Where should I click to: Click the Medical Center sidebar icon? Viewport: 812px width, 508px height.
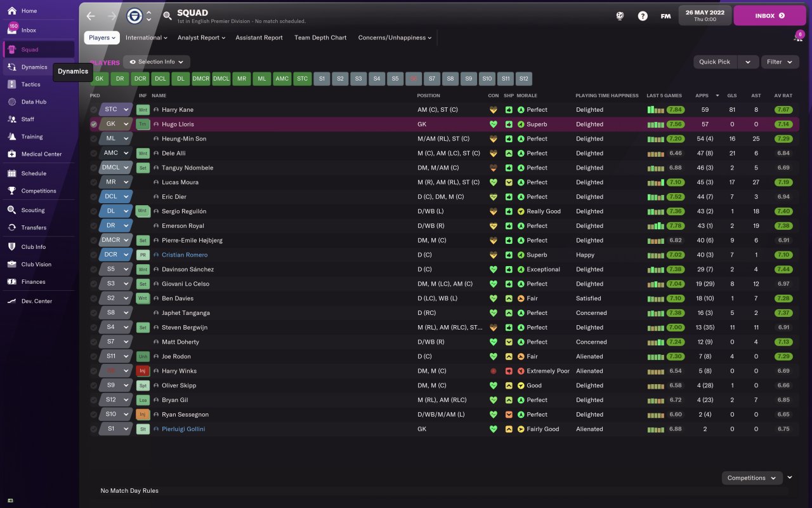(x=11, y=154)
